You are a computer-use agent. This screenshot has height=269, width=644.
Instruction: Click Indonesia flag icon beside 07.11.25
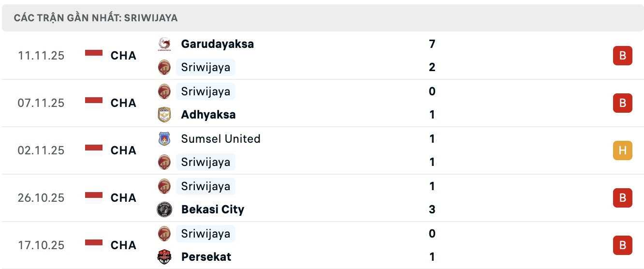[94, 103]
